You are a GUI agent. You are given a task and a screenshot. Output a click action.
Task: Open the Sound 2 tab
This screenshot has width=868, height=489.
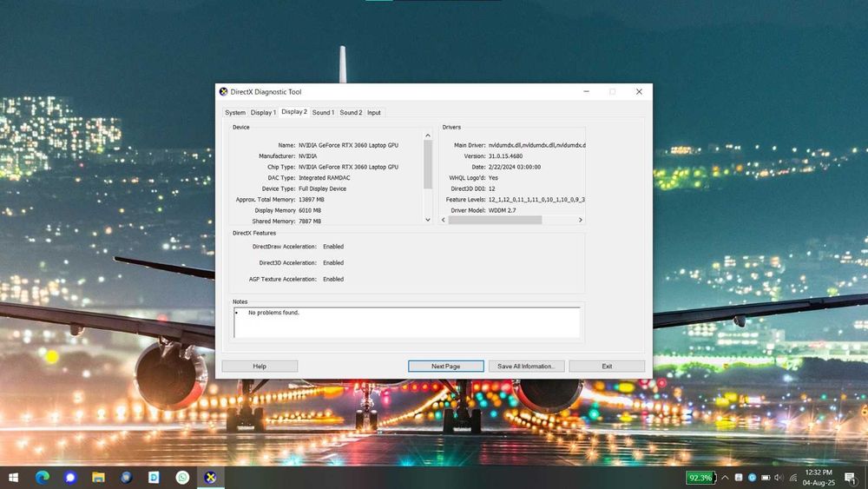[x=351, y=112]
